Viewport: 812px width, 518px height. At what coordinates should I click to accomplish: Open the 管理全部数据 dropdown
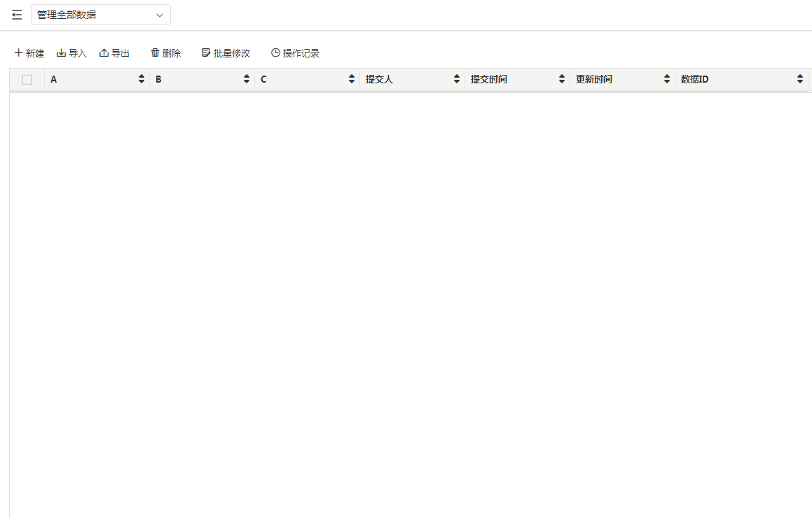coord(101,15)
